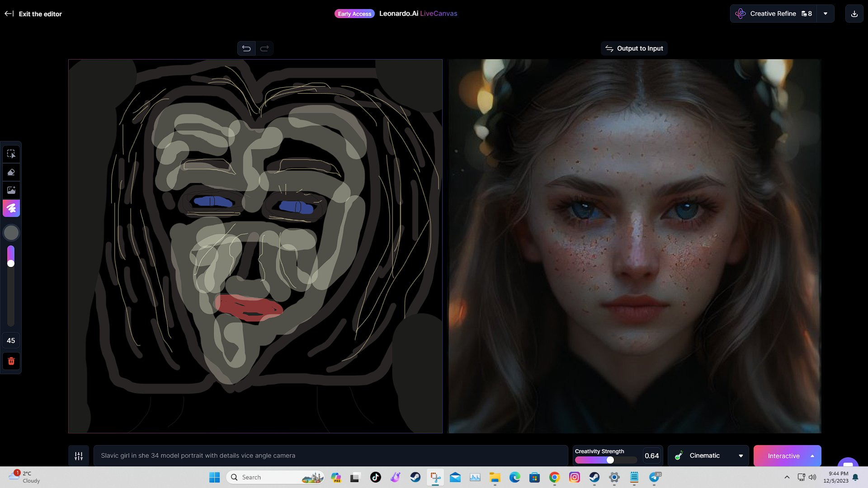Open the prompt settings sliders icon
Image resolution: width=868 pixels, height=488 pixels.
coord(79,456)
